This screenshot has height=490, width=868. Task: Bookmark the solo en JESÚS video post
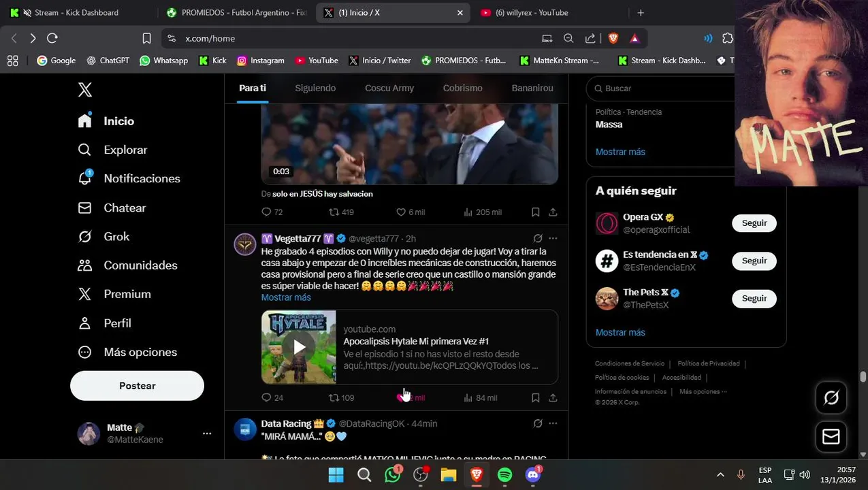pos(536,212)
